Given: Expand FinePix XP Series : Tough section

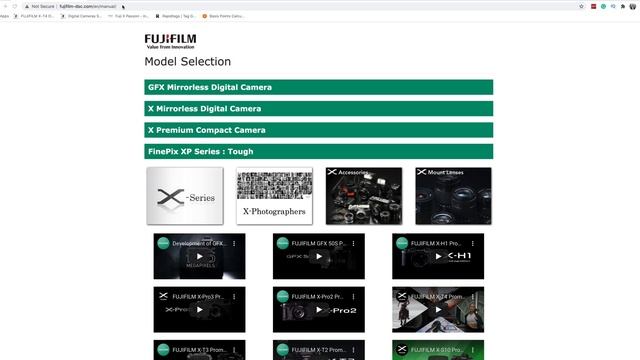Looking at the screenshot, I should pos(318,151).
